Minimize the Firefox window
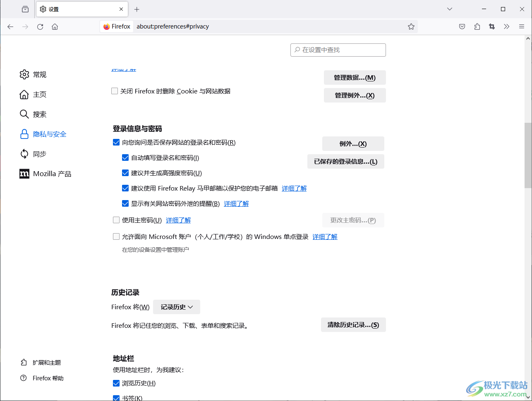The image size is (532, 401). (x=484, y=9)
